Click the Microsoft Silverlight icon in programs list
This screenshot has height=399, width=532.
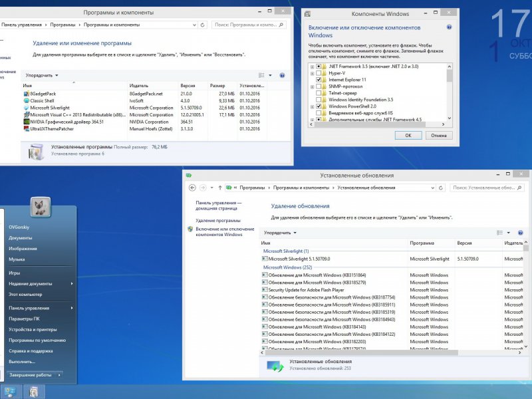click(27, 108)
